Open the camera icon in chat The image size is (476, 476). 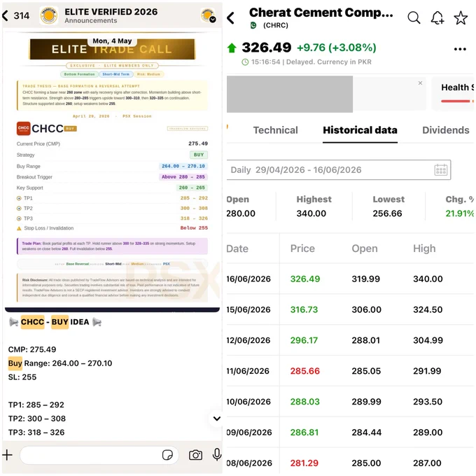195,455
